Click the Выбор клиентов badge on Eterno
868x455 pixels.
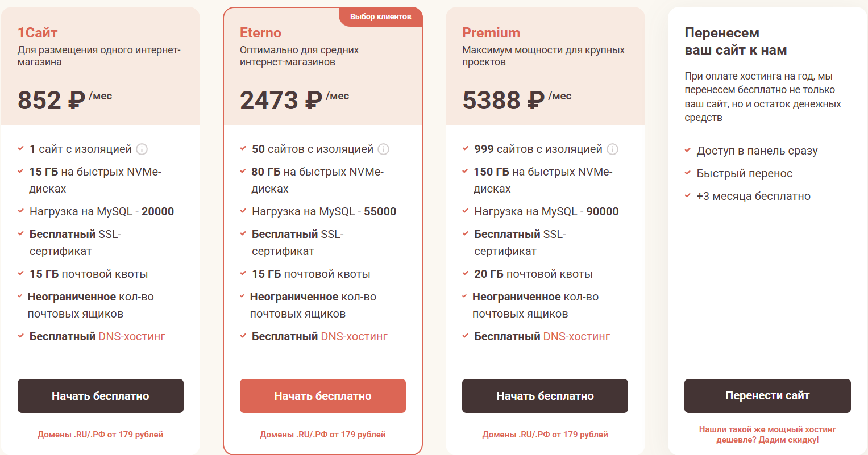tap(381, 17)
